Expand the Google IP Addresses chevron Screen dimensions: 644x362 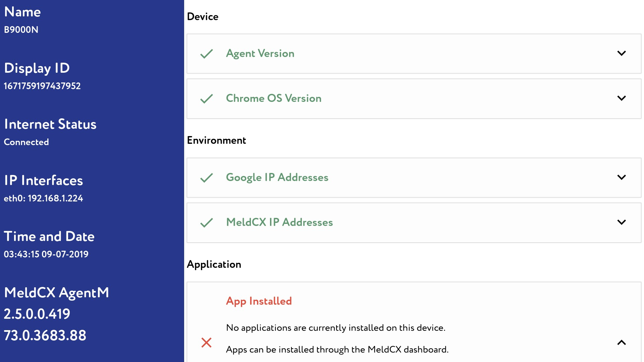click(622, 177)
